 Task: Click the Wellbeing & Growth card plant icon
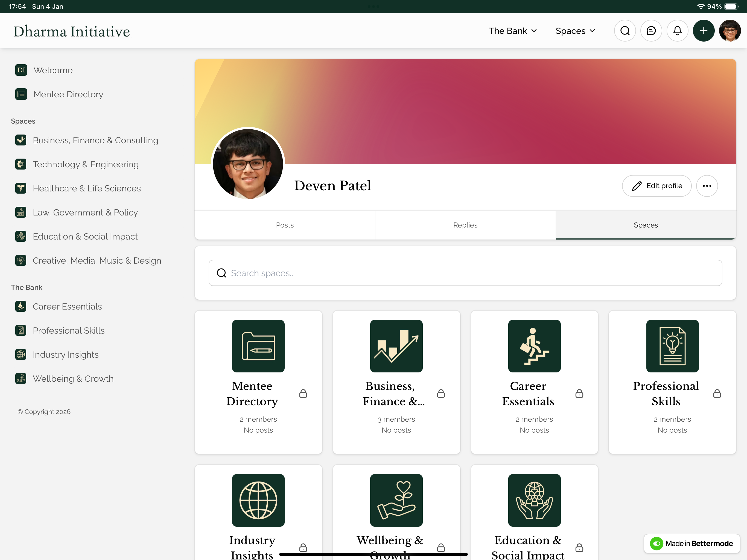(x=396, y=500)
